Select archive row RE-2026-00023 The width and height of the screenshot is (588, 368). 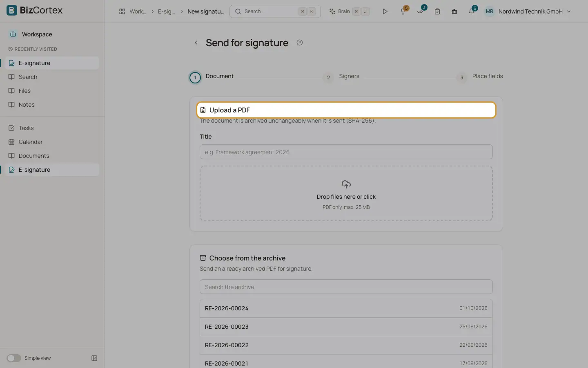pos(346,327)
